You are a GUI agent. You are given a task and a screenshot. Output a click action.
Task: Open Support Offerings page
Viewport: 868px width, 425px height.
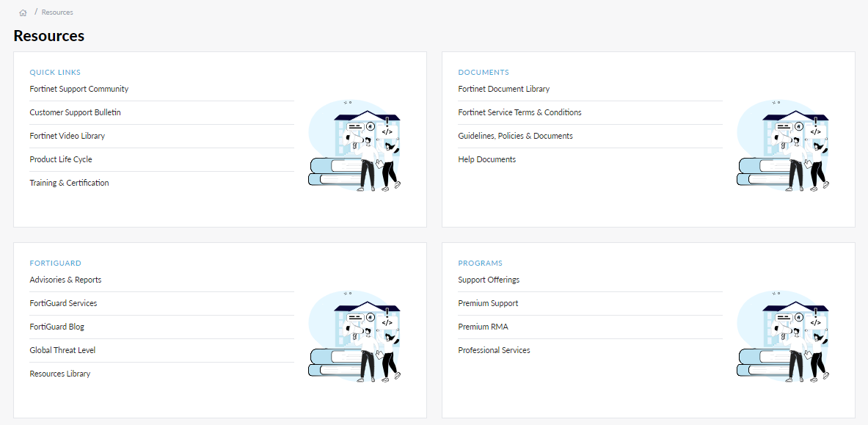point(489,280)
